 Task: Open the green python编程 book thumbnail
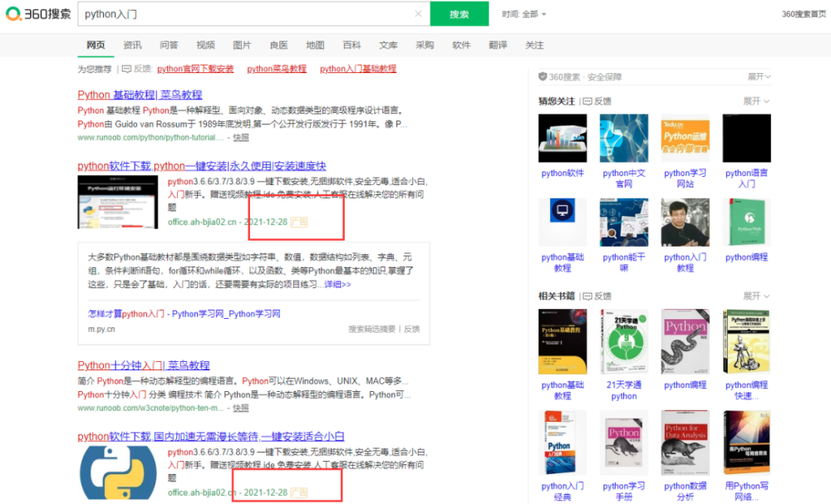[x=747, y=223]
